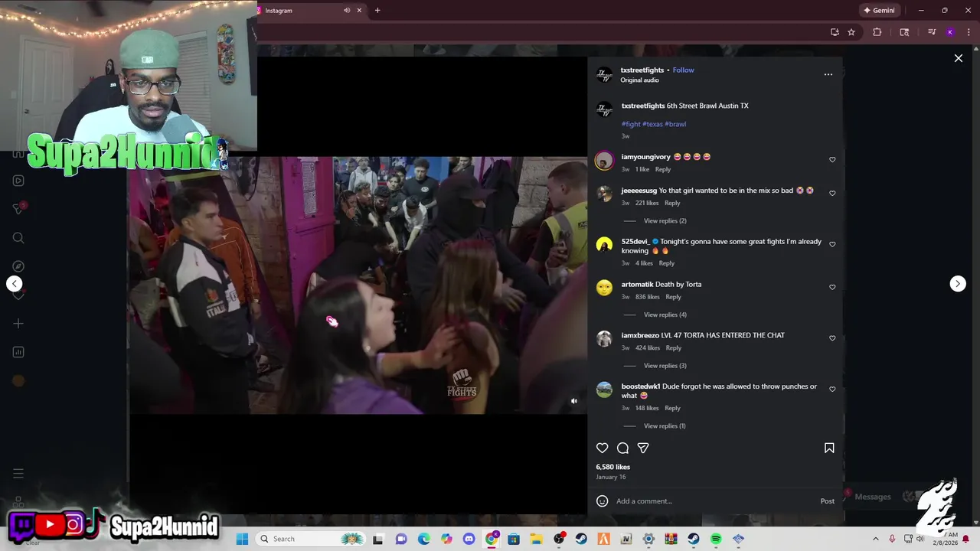980x551 pixels.
Task: Click the video to pause the playing reel
Action: point(358,285)
